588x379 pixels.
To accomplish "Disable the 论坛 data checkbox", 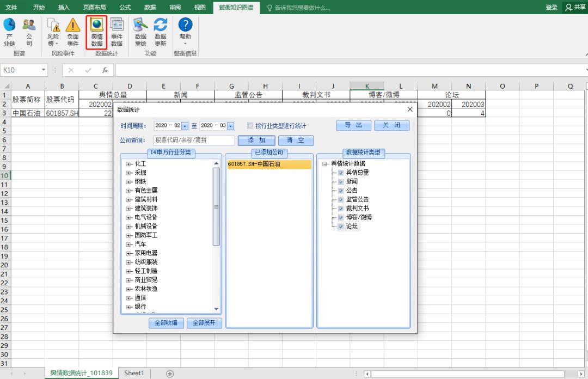I will pyautogui.click(x=341, y=226).
